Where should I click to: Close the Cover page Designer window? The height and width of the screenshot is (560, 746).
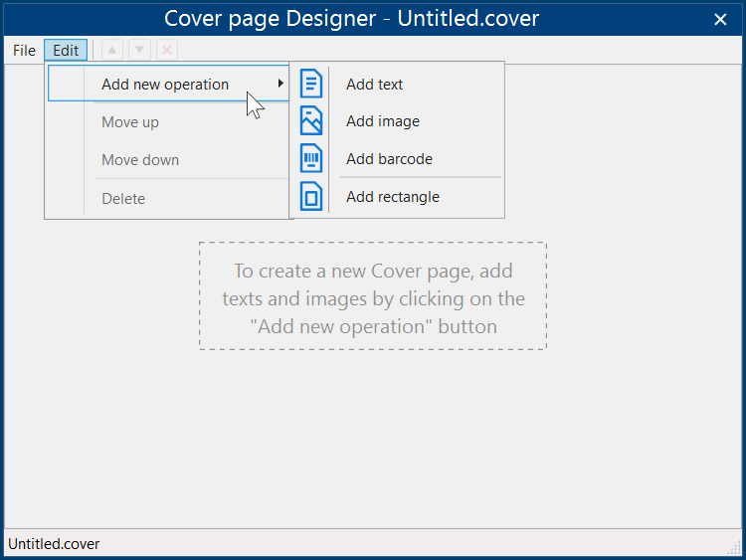720,19
